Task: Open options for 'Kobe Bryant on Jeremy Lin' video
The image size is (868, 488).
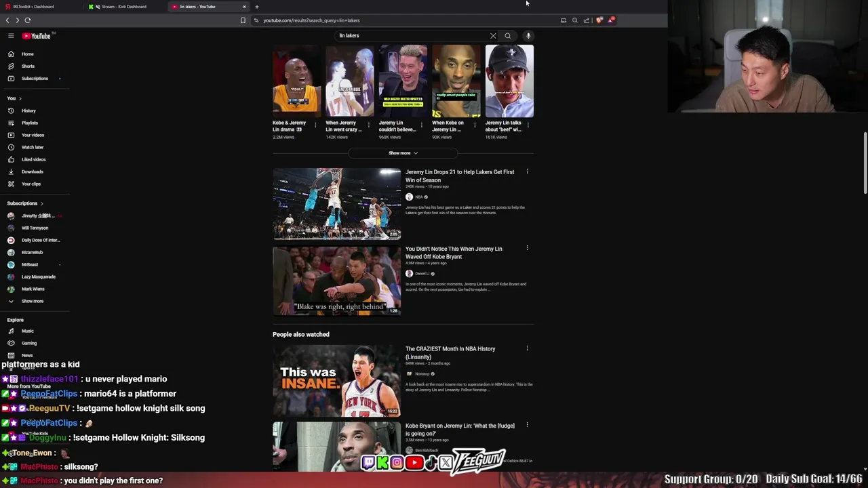Action: point(528,425)
